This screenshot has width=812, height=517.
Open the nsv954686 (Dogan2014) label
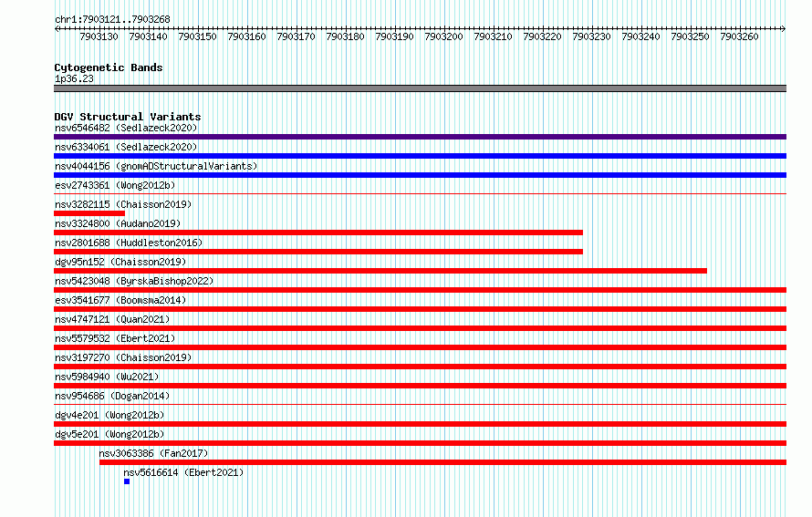[x=112, y=396]
